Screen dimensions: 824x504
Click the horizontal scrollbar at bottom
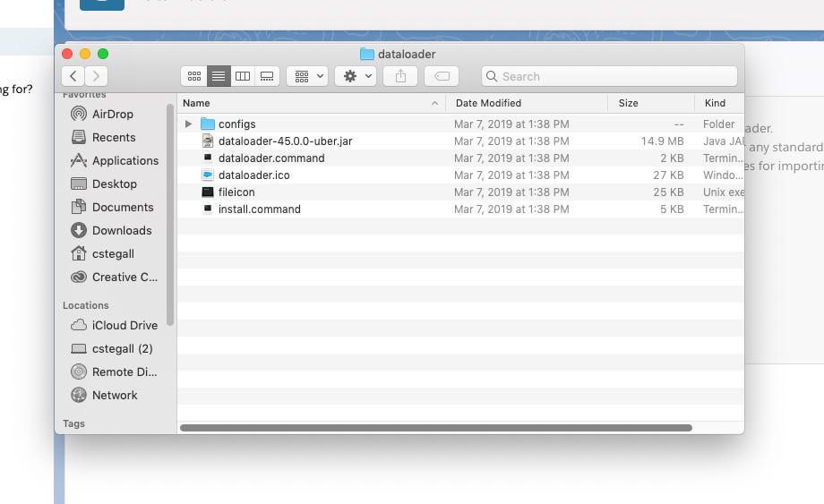pyautogui.click(x=435, y=428)
